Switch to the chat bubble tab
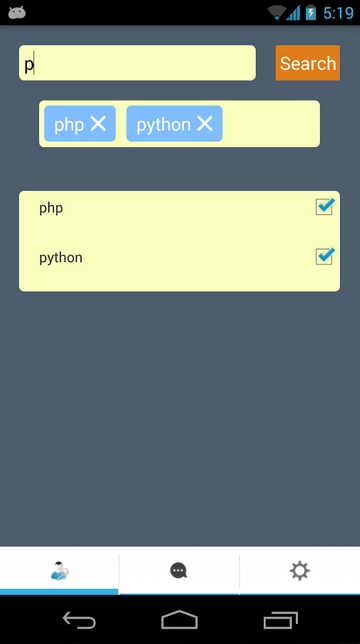Image resolution: width=360 pixels, height=644 pixels. [x=179, y=570]
